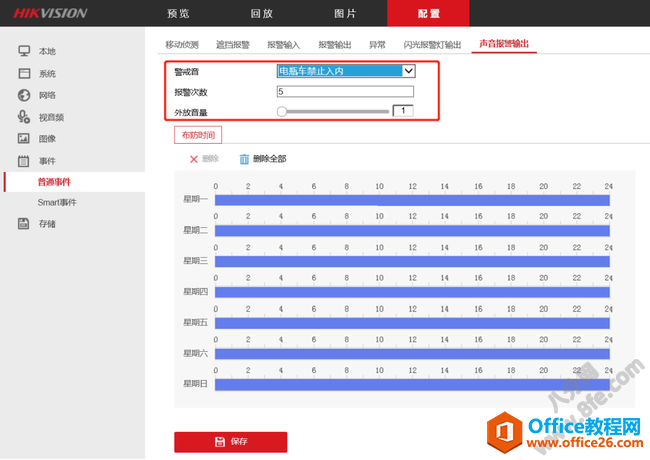Viewport: 650px width, 460px height.
Task: Open 本地 local settings
Action: [x=47, y=51]
